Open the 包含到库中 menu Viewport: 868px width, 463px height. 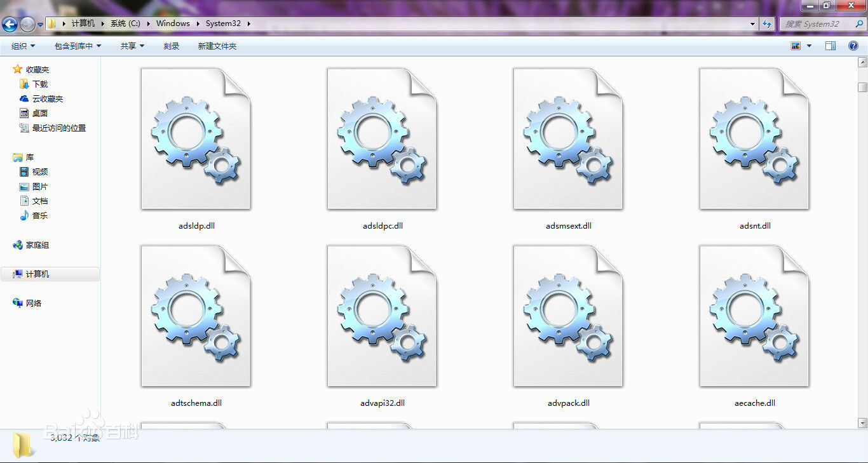click(78, 46)
